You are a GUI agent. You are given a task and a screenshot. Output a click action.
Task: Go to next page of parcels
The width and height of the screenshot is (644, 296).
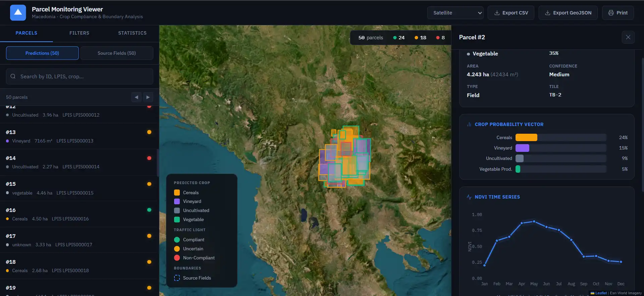(148, 97)
